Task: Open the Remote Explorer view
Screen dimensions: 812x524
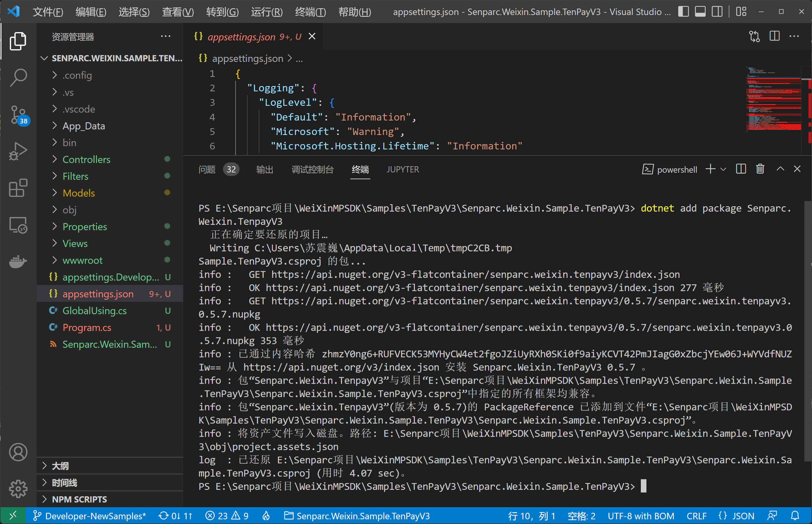Action: (x=18, y=225)
